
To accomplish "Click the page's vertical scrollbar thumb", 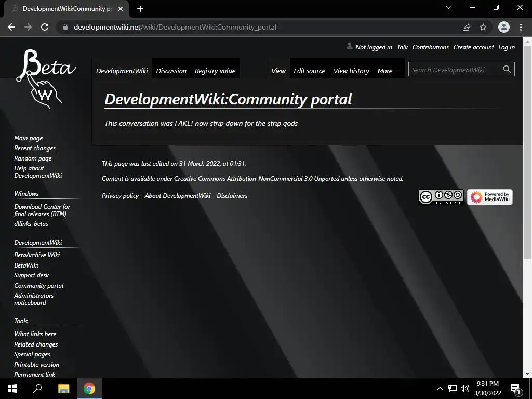I will tap(527, 153).
